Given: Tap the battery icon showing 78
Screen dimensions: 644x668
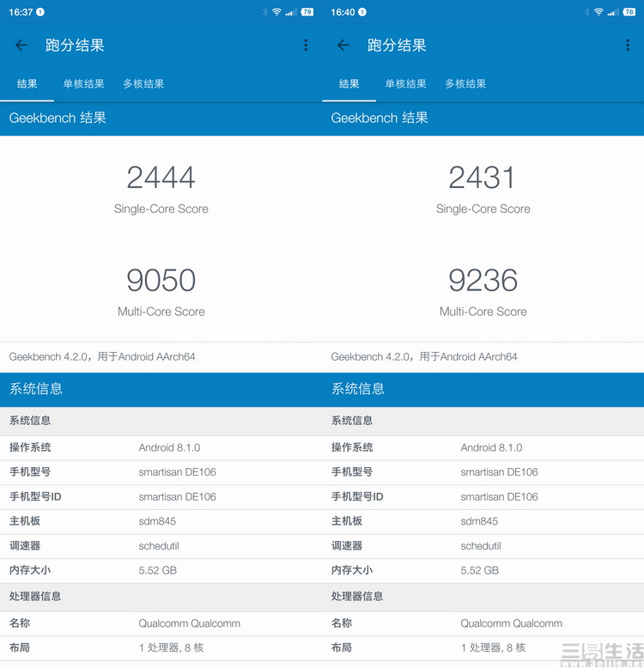Looking at the screenshot, I should click(x=629, y=12).
